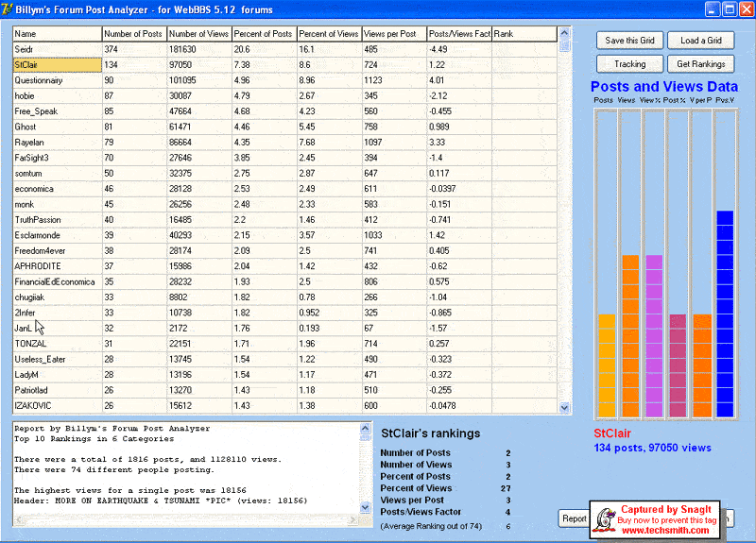This screenshot has height=543, width=756.
Task: Select the IZAKOVIC name cell
Action: [58, 406]
